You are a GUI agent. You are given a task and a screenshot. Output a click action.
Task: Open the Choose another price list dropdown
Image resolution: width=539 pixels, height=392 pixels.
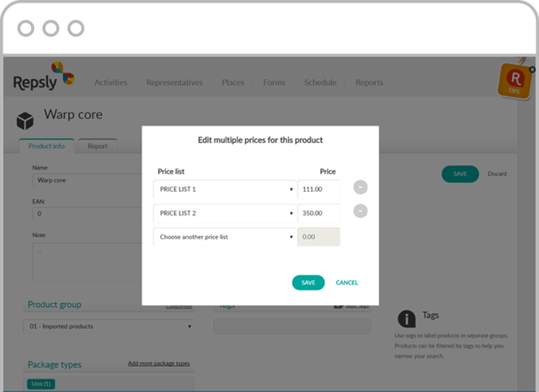tap(225, 237)
